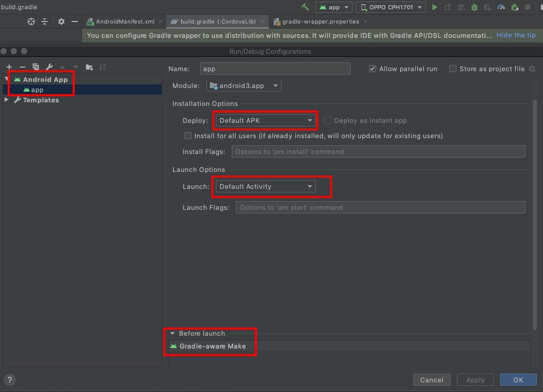This screenshot has width=543, height=392.
Task: Copy the selected configuration
Action: [35, 67]
